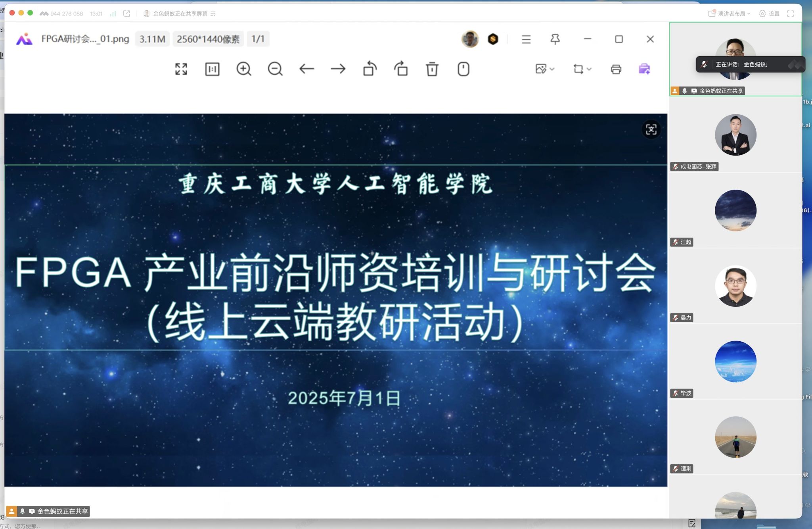Screen dimensions: 812x529
Task: Click the purple toolkit icon in the toolbar
Action: click(645, 69)
